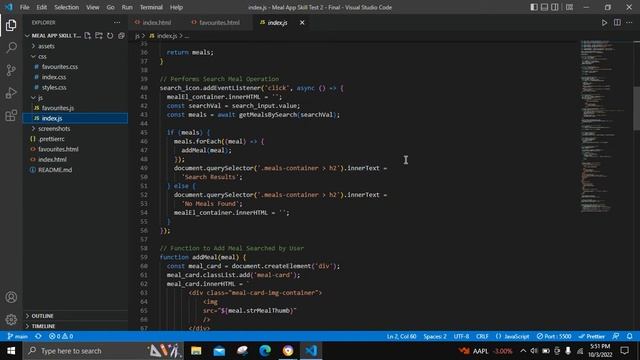Open the Extensions view
The image size is (640, 360).
(11, 116)
